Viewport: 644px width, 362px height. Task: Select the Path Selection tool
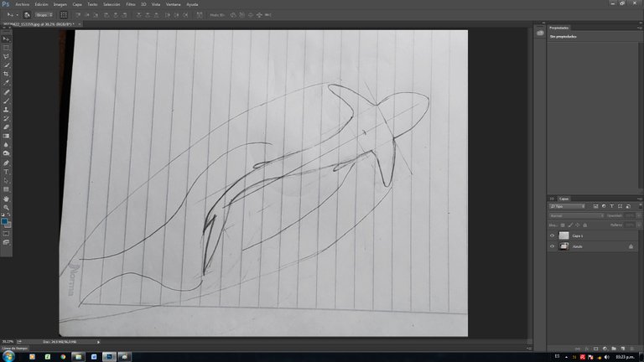tap(6, 181)
